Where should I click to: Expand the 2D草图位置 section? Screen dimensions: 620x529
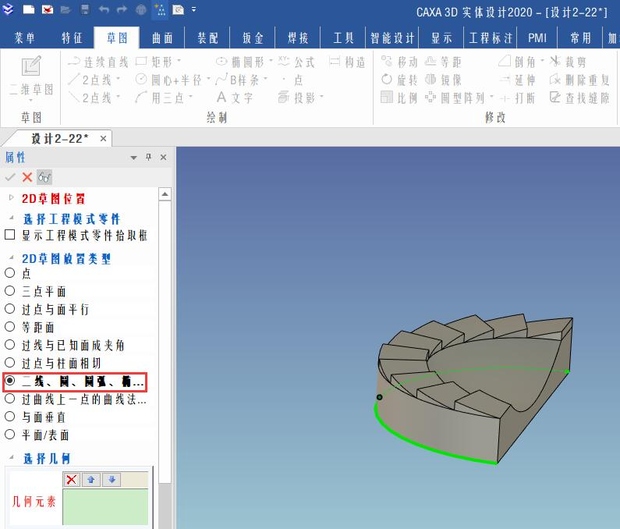[11, 197]
